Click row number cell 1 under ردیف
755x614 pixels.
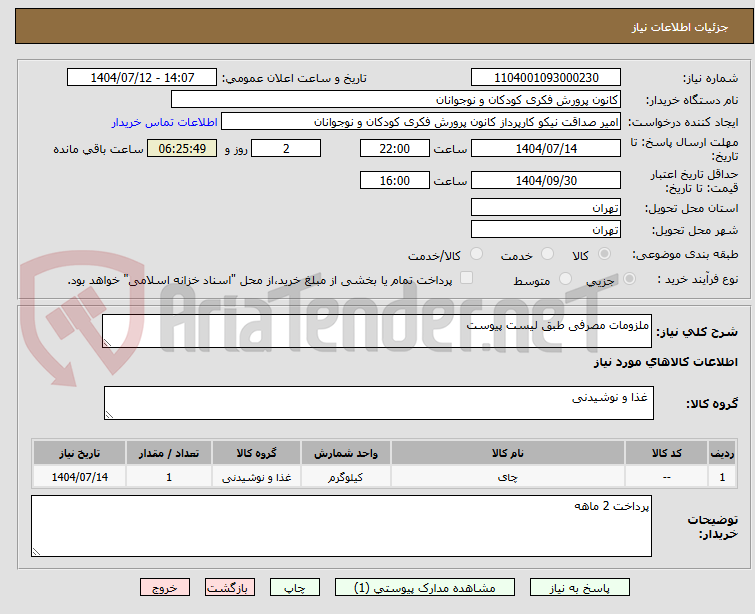tap(722, 477)
